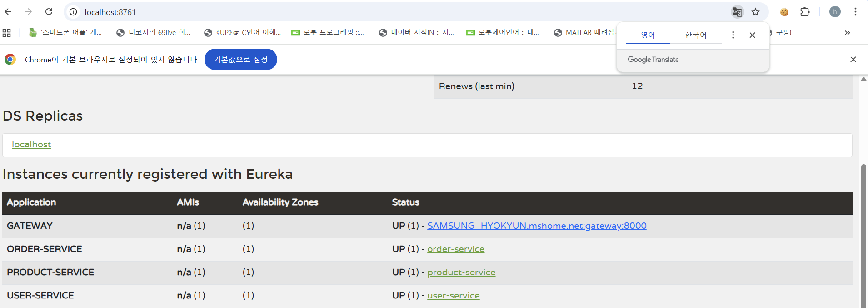Screen dimensions: 868x308
Task: Click the scrollbar up arrow
Action: pyautogui.click(x=863, y=79)
